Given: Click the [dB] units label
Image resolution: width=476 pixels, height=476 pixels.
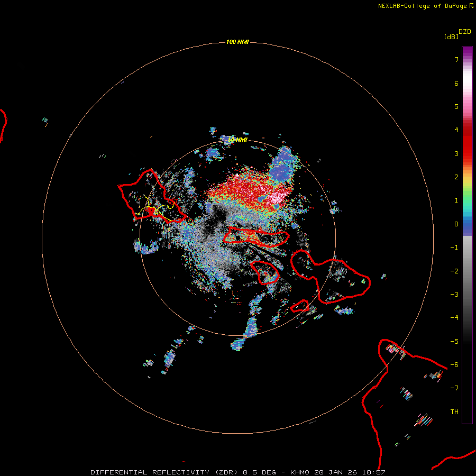Looking at the screenshot, I should coord(451,36).
